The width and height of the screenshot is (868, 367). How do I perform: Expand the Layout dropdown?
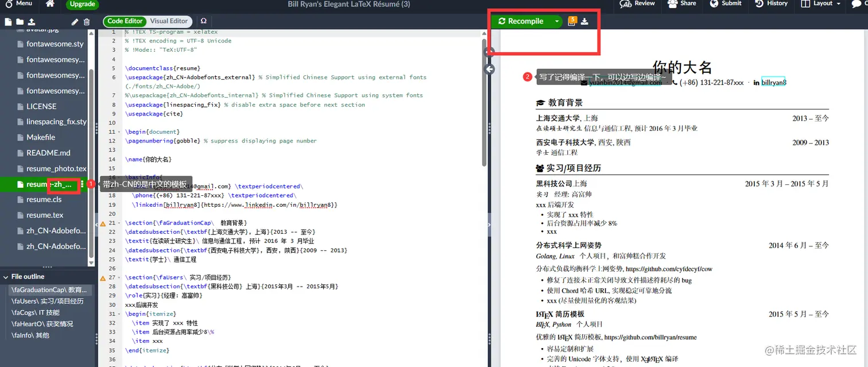tap(820, 3)
